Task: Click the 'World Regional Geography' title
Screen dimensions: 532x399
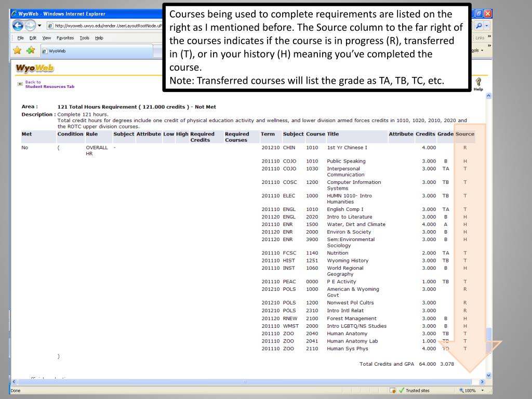Action: (345, 271)
